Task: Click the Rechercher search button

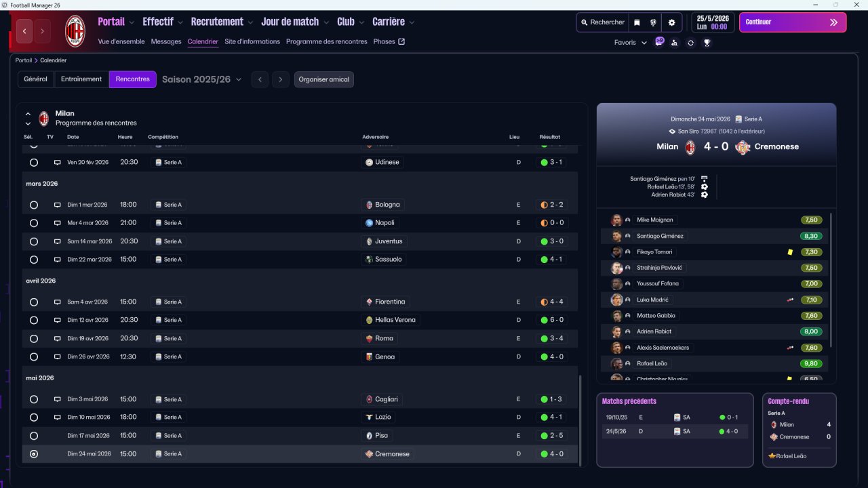Action: click(x=602, y=22)
